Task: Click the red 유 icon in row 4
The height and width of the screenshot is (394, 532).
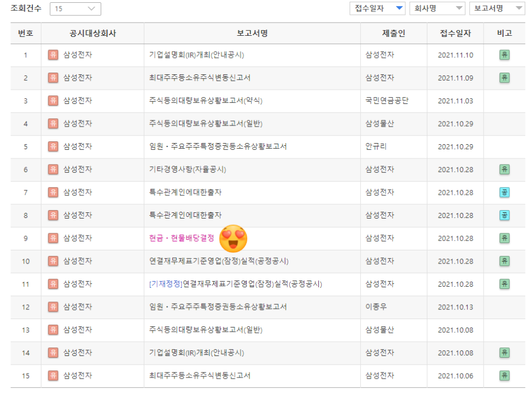Action: (53, 124)
